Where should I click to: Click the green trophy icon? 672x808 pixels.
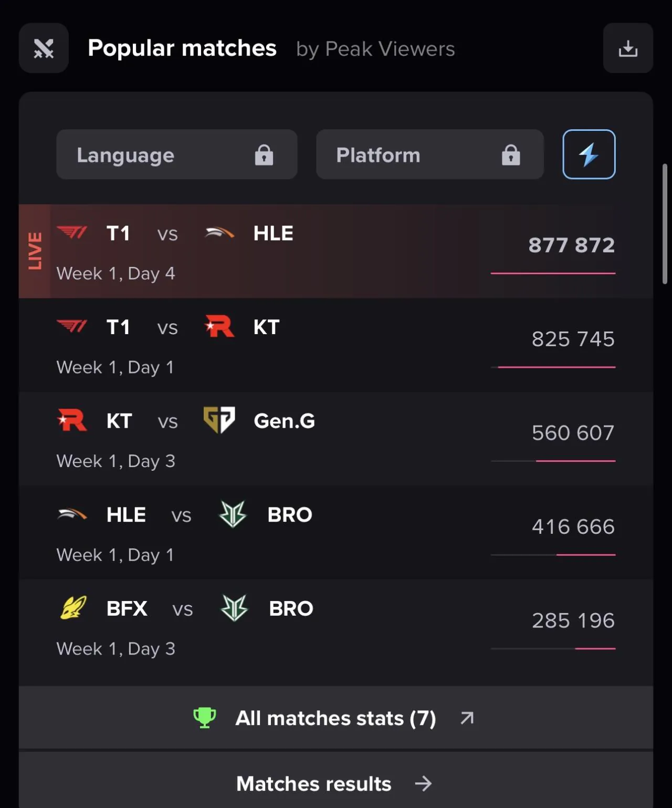tap(205, 718)
